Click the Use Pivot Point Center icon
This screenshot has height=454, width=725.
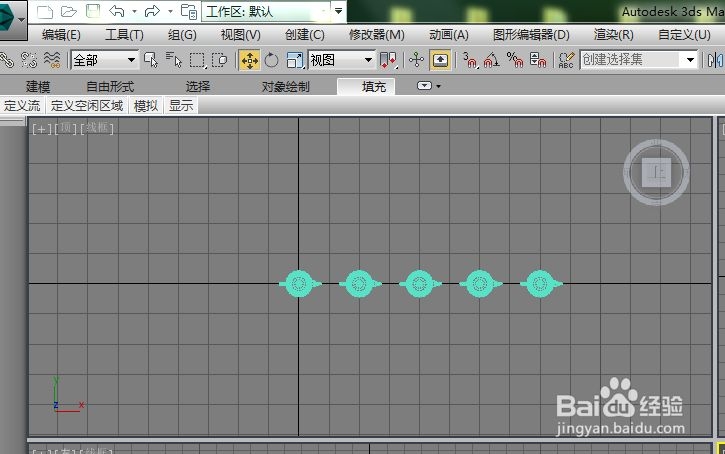388,60
